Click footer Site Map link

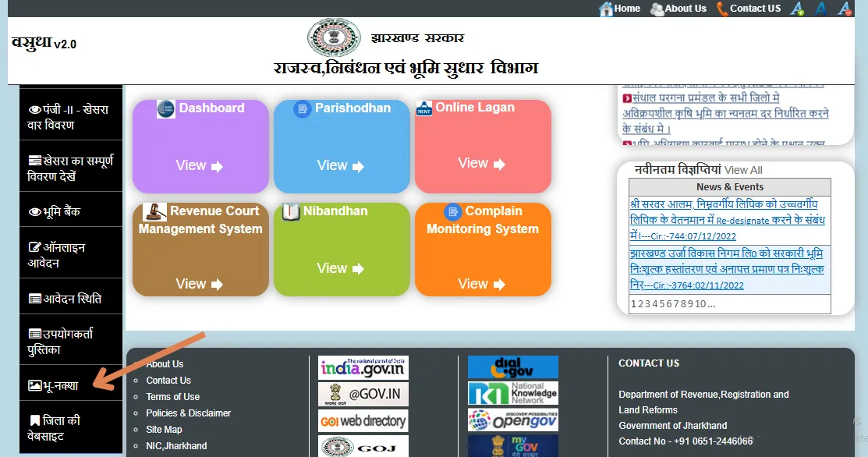point(164,430)
